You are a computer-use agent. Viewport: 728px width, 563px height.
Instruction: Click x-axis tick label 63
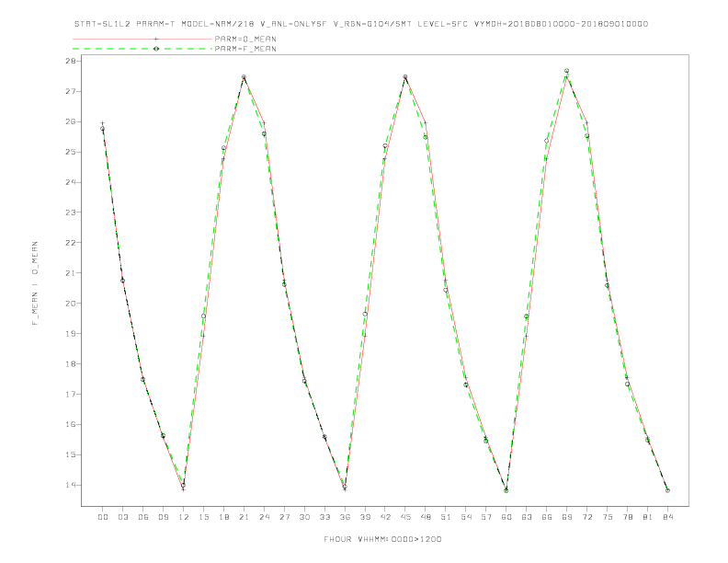click(527, 517)
